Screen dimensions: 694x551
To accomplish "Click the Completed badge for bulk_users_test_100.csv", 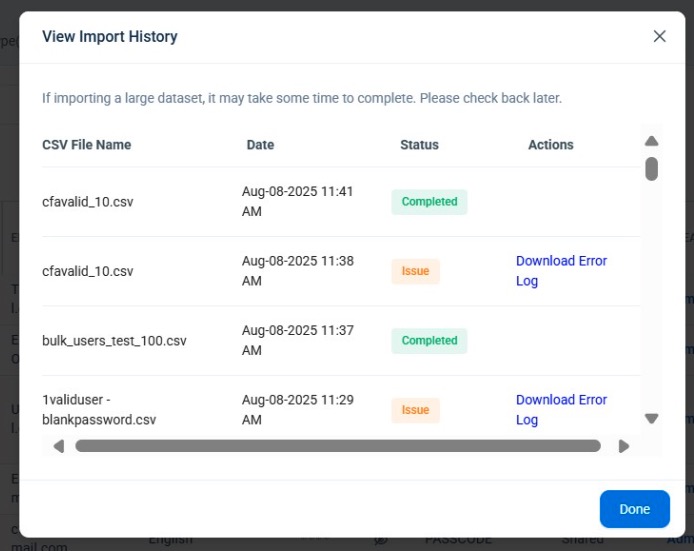I will click(x=429, y=341).
